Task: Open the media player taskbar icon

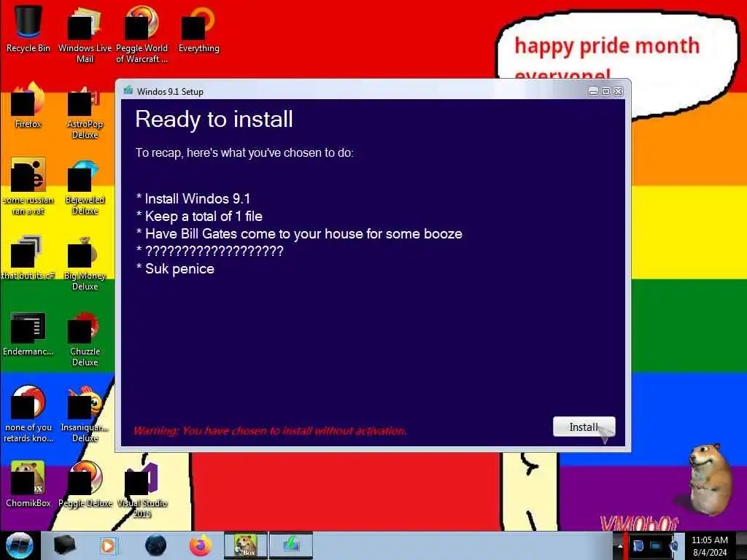Action: [108, 545]
